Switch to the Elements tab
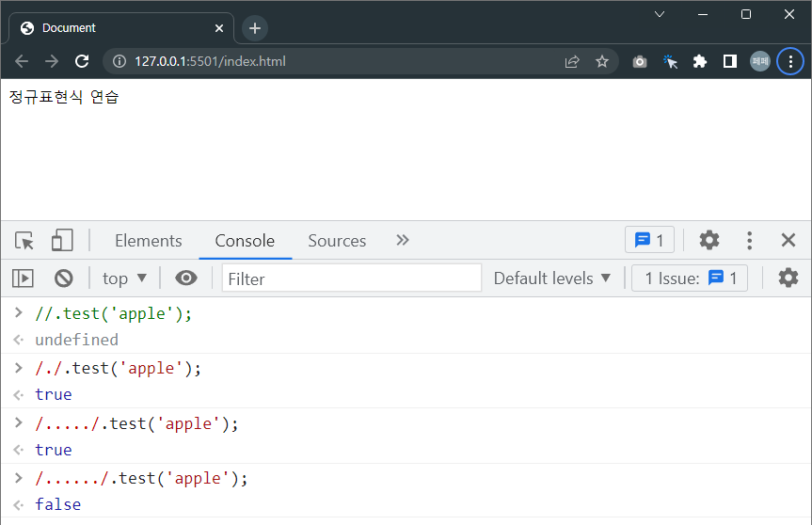Viewport: 812px width, 525px height. [148, 241]
